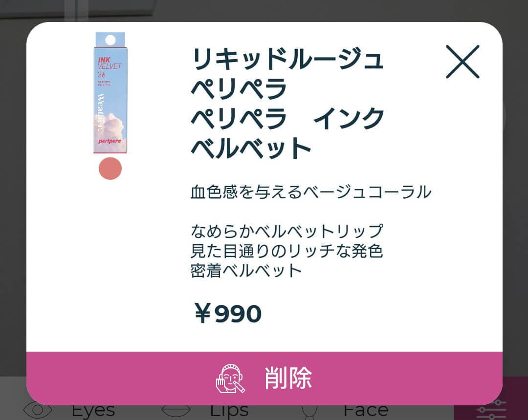The height and width of the screenshot is (420, 528).
Task: Switch to the Eyes tab
Action: point(93,412)
